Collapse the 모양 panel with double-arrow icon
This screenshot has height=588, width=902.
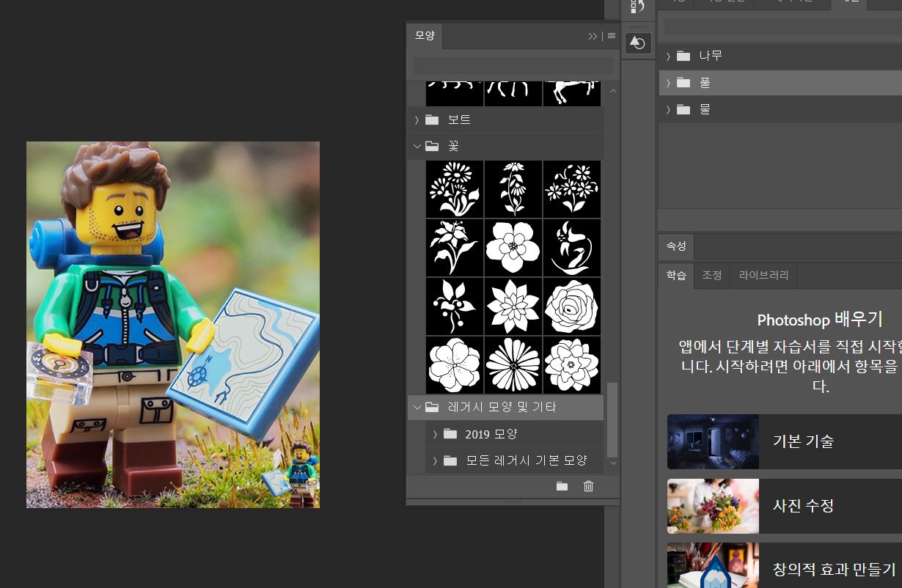(x=593, y=36)
